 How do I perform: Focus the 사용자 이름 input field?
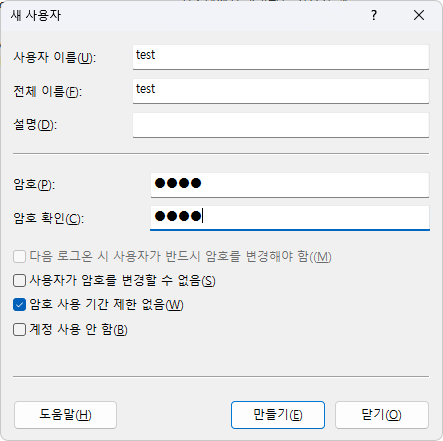click(281, 57)
